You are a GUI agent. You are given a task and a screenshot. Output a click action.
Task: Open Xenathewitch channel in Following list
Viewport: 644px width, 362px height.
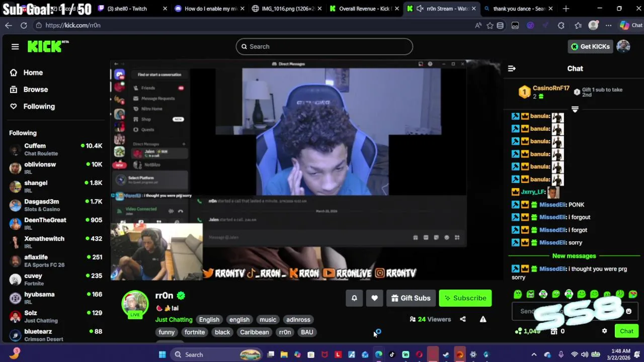click(56, 242)
